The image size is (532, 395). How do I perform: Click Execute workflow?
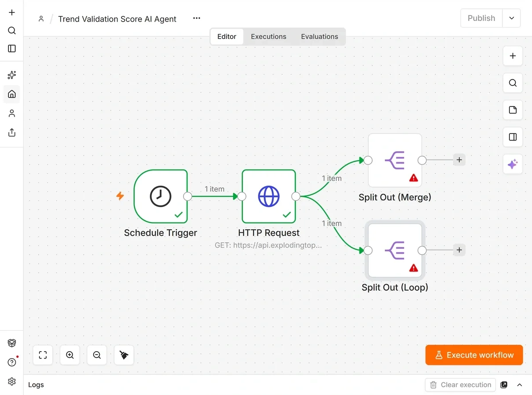[474, 355]
